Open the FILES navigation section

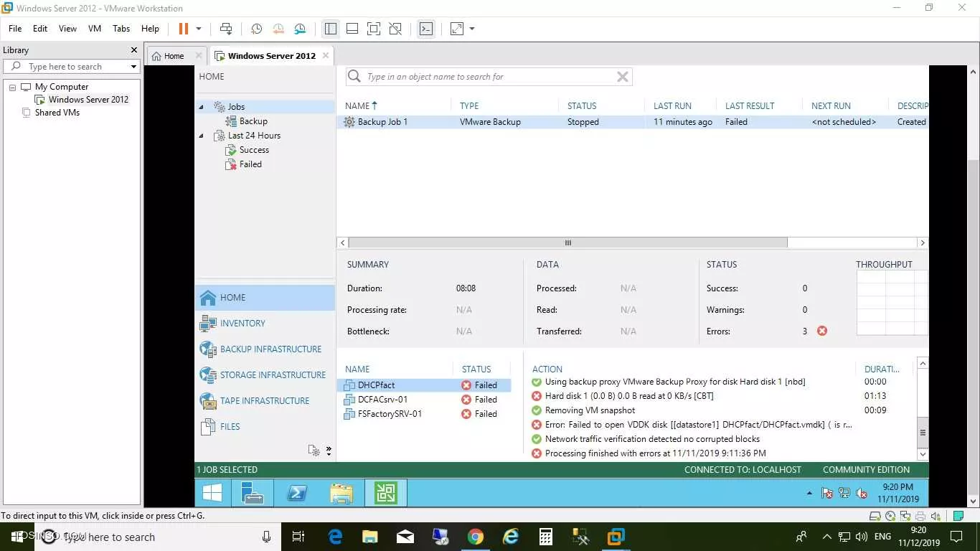(265, 427)
